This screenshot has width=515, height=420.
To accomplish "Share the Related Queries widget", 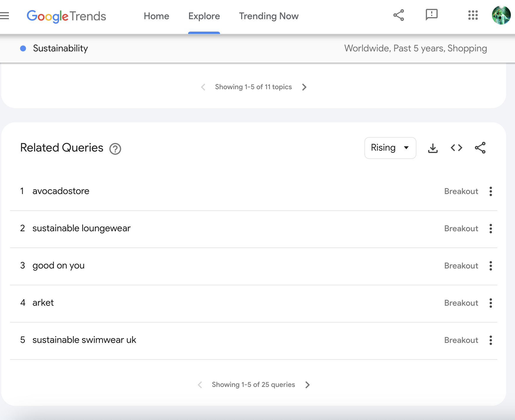I will [480, 148].
